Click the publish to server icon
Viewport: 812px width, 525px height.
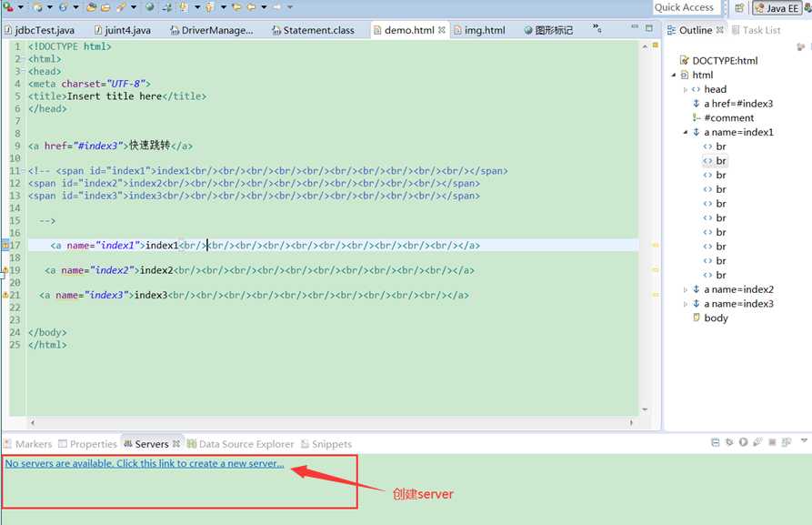click(x=787, y=442)
